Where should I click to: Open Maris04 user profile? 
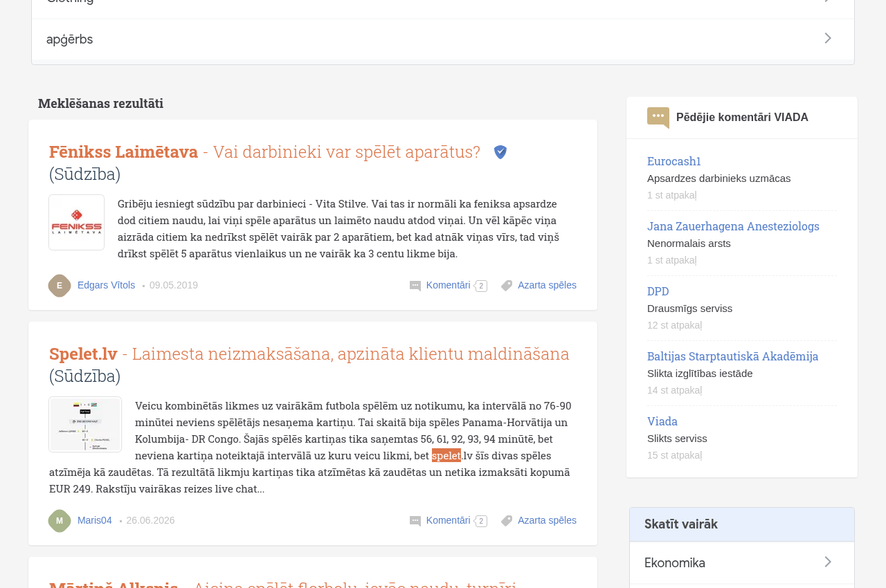coord(95,520)
